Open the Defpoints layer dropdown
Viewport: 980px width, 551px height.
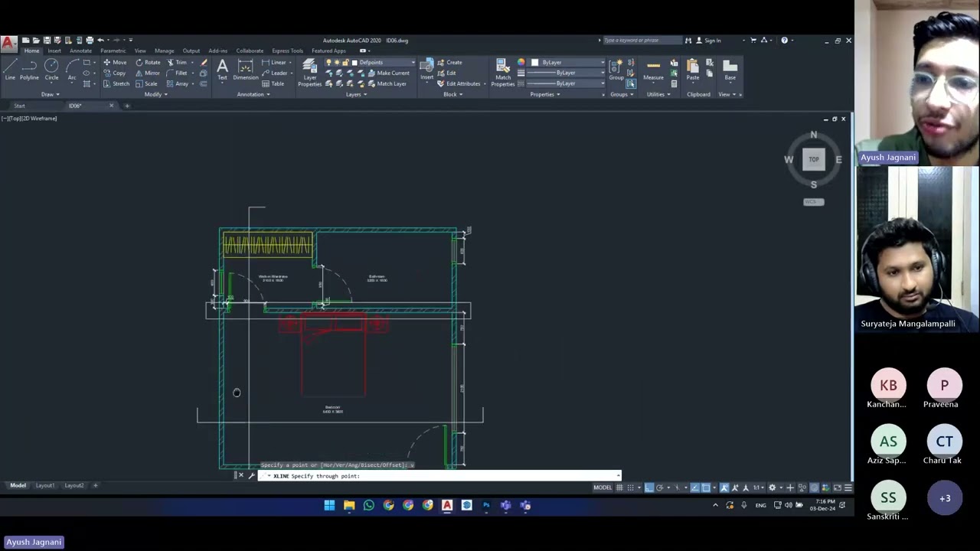tap(413, 63)
